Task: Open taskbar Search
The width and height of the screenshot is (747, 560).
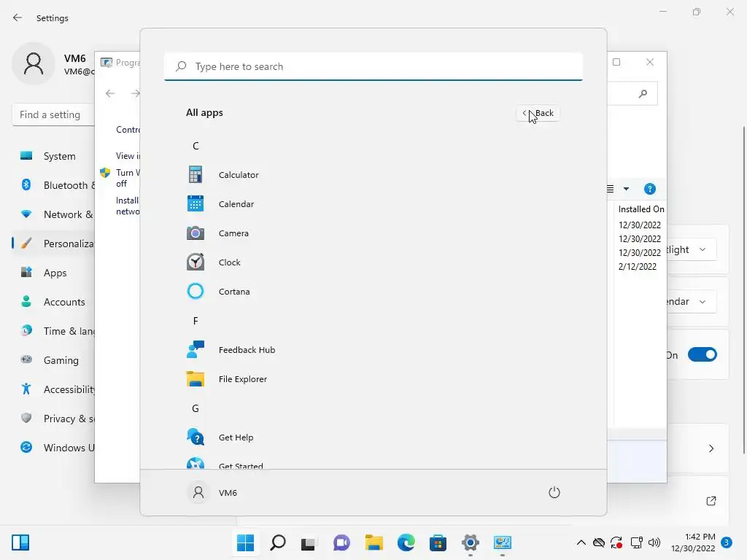Action: point(278,542)
